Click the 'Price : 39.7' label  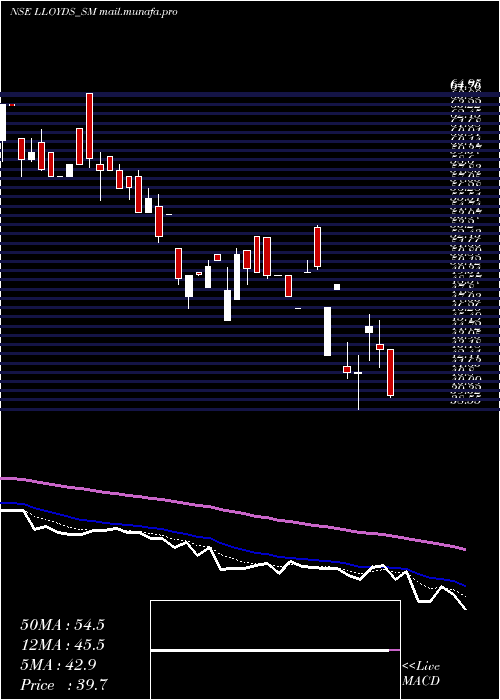coord(64,685)
